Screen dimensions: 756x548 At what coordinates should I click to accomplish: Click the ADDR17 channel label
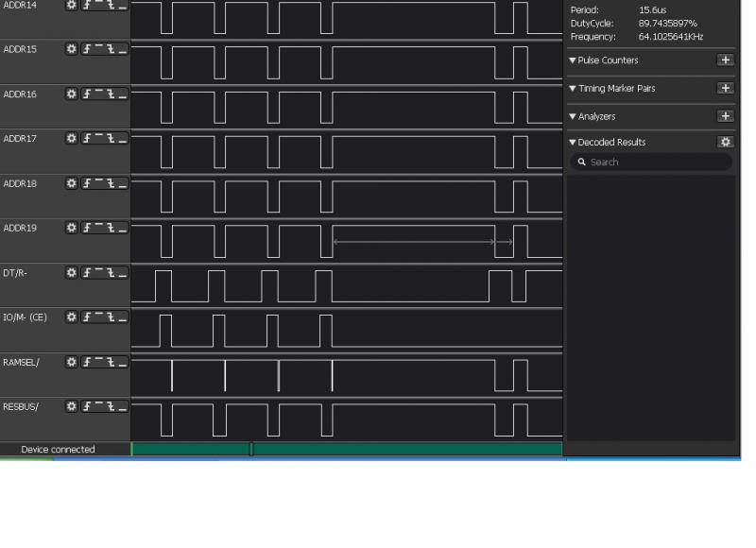pyautogui.click(x=20, y=139)
